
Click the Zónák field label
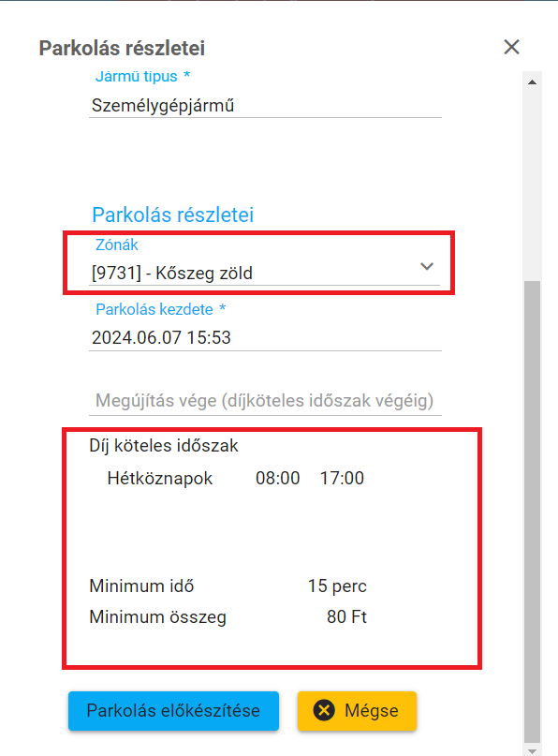click(x=117, y=245)
